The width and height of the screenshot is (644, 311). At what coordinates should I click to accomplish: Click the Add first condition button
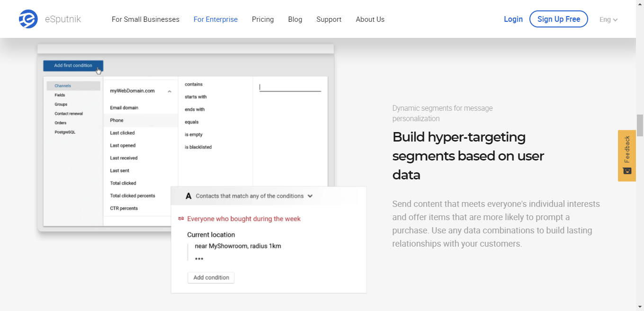[73, 66]
